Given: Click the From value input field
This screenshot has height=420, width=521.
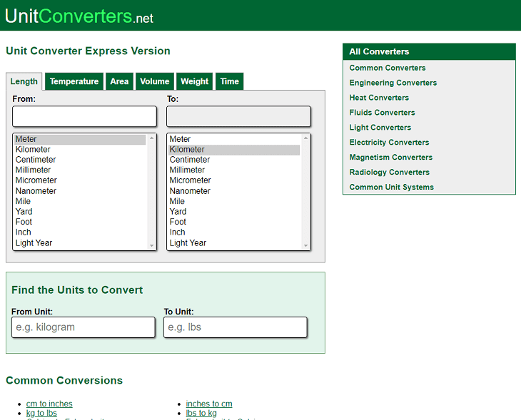Looking at the screenshot, I should 84,116.
